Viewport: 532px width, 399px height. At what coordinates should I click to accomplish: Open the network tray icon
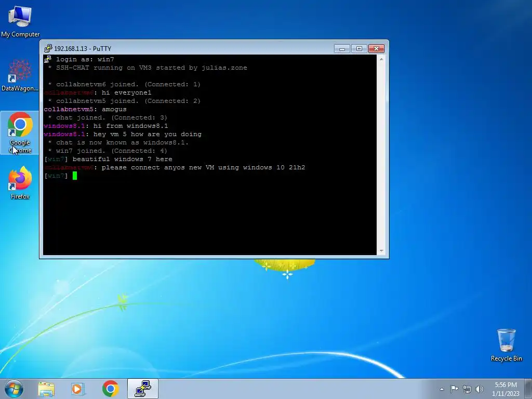(467, 389)
